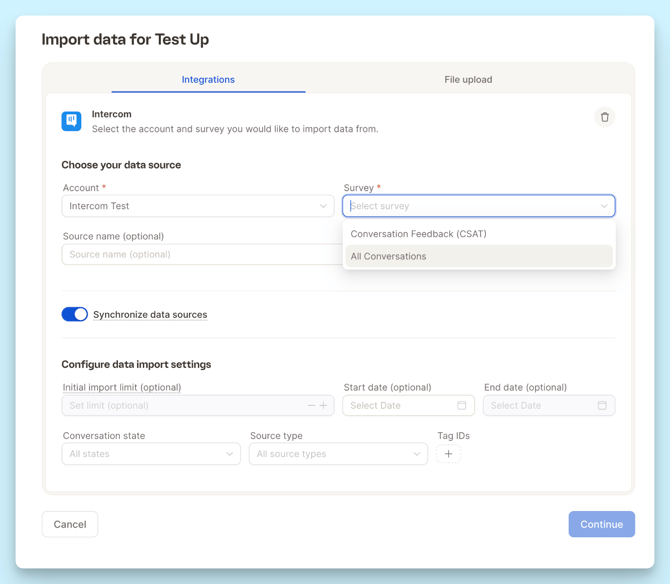
Task: Increase import limit with plus stepper
Action: coord(324,406)
